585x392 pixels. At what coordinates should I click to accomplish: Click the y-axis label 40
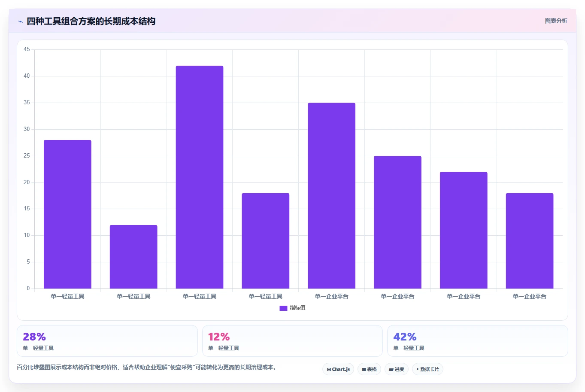27,76
